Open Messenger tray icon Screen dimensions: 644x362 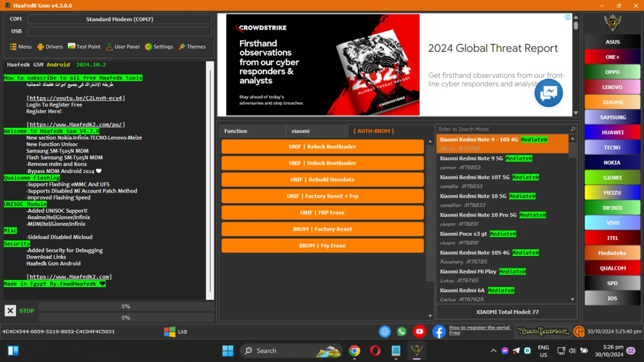click(505, 350)
